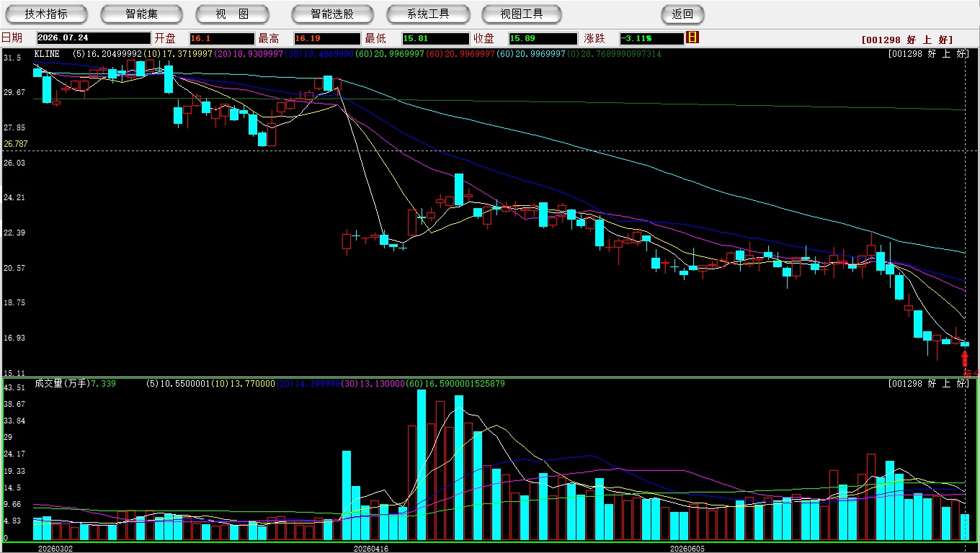Click the 返回 button

(x=682, y=14)
